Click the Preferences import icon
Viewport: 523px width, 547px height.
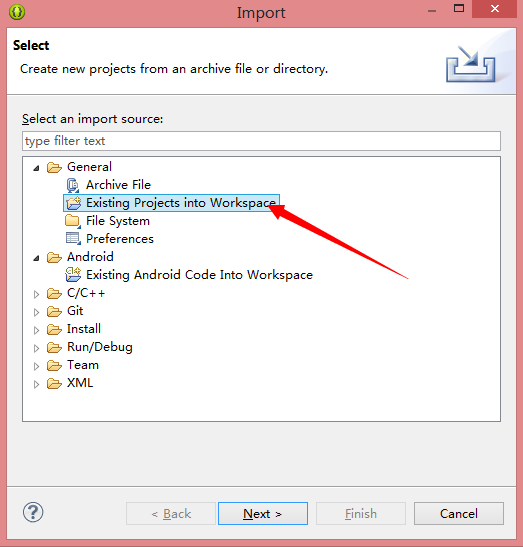73,239
